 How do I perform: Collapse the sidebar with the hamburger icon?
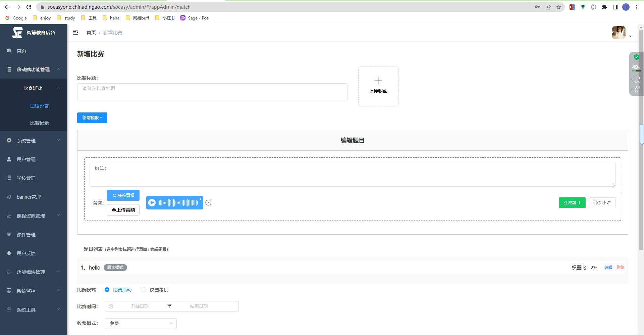(x=75, y=32)
